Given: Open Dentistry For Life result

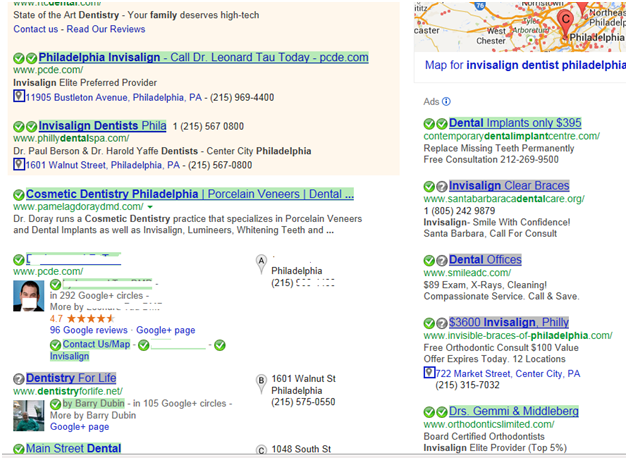Looking at the screenshot, I should 71,378.
